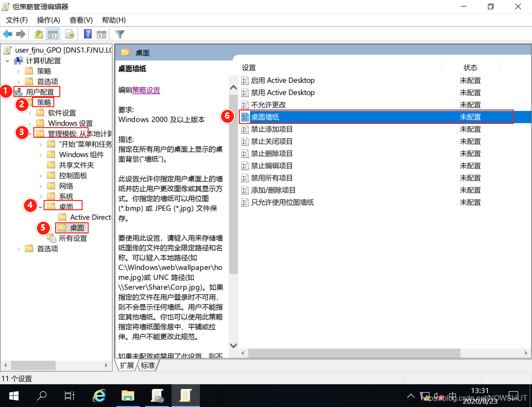Toggle the show/hide action pane icon
The width and height of the screenshot is (532, 407).
102,34
